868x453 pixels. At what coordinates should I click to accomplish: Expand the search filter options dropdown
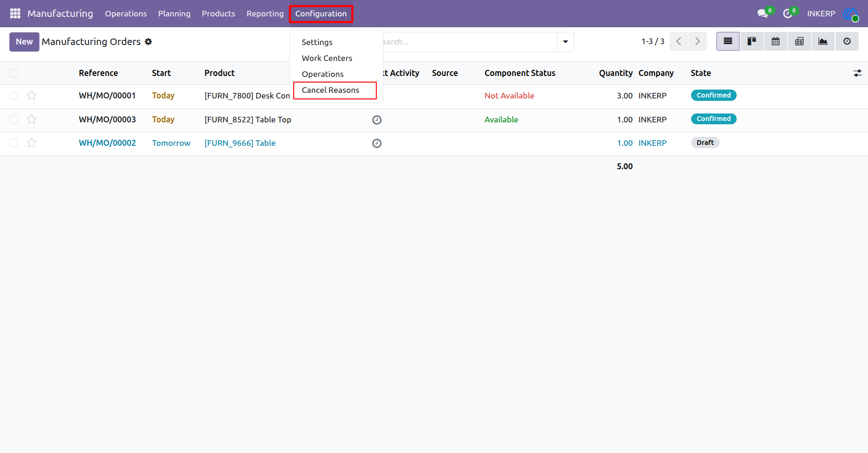coord(565,42)
